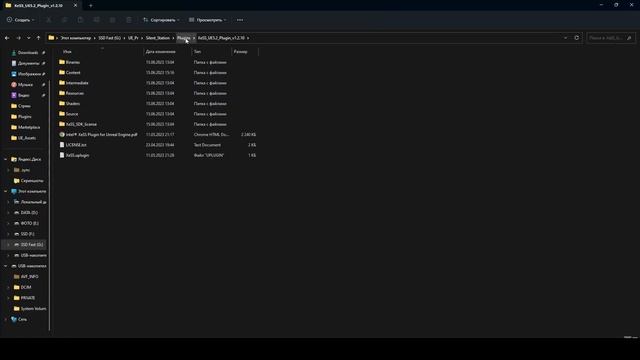The width and height of the screenshot is (640, 360).
Task: Click Этот компьютер in the breadcrumb path
Action: (x=76, y=38)
